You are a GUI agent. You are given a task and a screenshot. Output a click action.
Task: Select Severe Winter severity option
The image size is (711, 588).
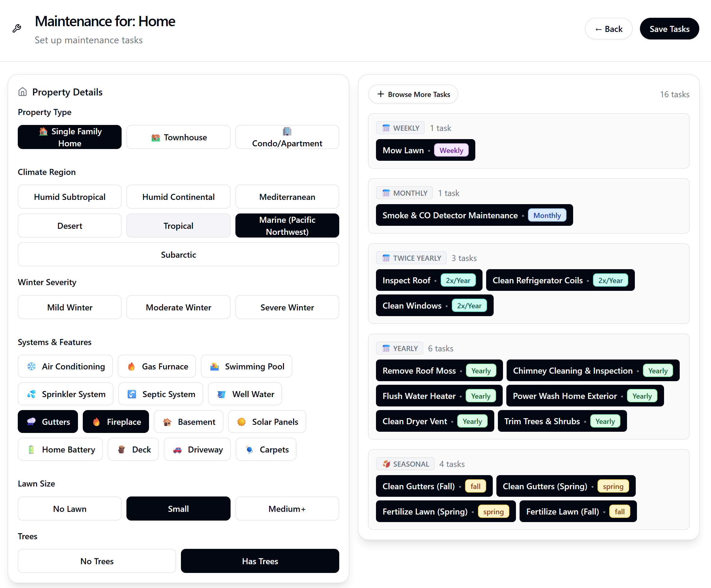click(x=287, y=307)
